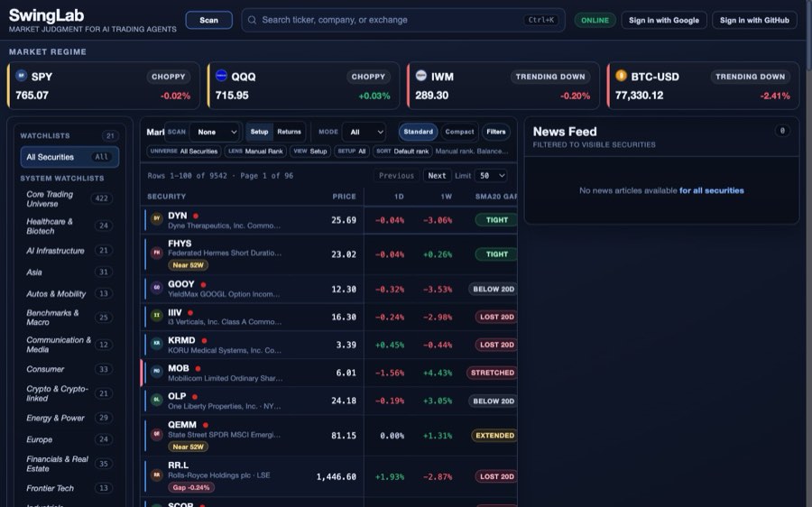Click the QQQ ticker logo icon
Image resolution: width=812 pixels, height=507 pixels.
pyautogui.click(x=221, y=76)
